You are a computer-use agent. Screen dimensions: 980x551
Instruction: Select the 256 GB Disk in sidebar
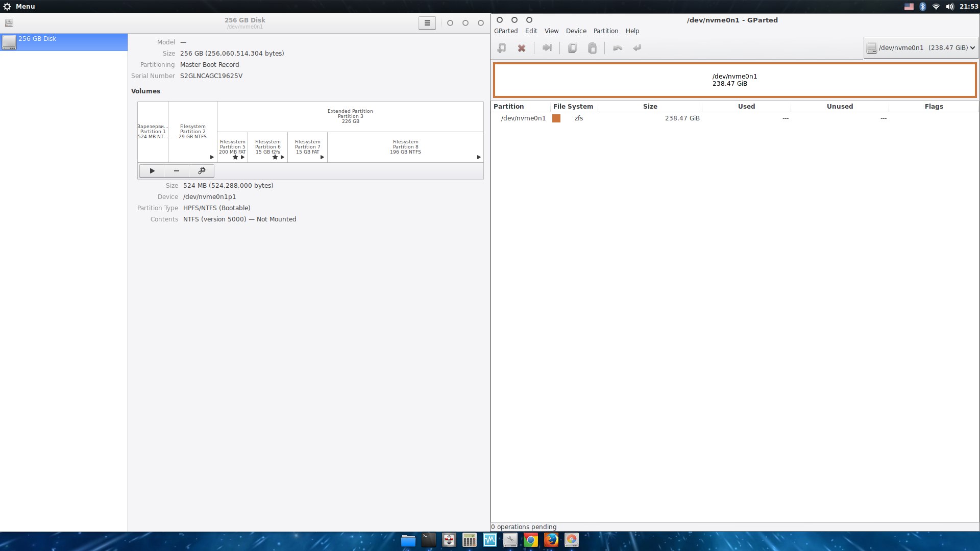coord(63,42)
